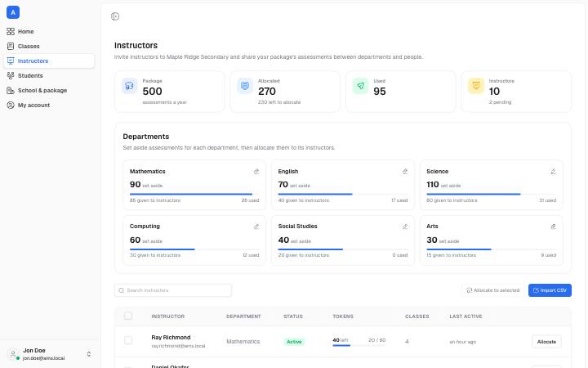Viewport: 588px width, 368px height.
Task: Click the Mathematics progress bar
Action: tap(194, 194)
